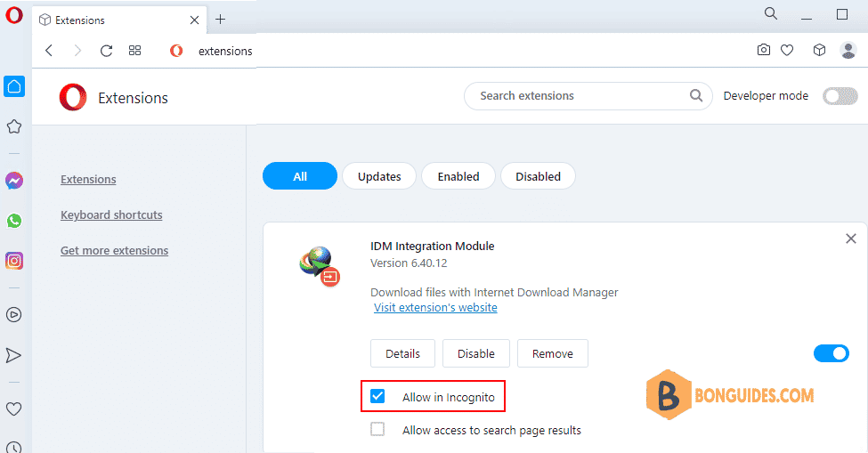Click the Opera icon in address bar

[176, 51]
